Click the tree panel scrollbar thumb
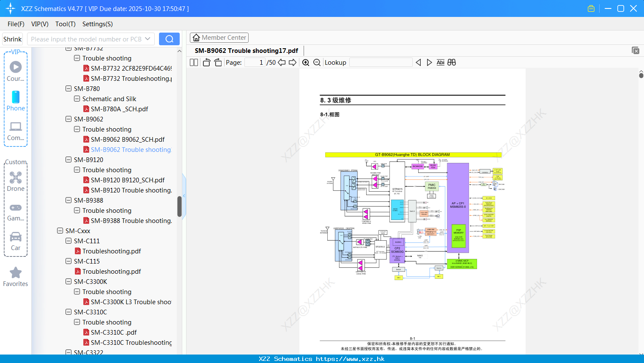The height and width of the screenshot is (363, 644). [x=179, y=206]
